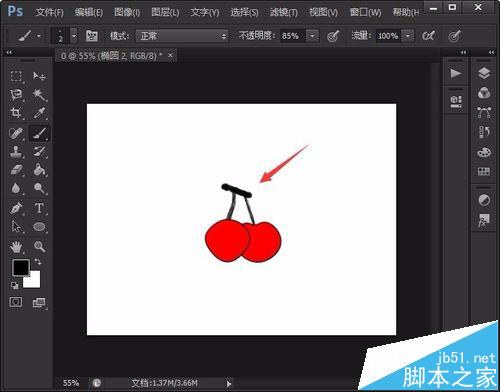Open status bar info arrow menu
This screenshot has width=500, height=392.
coord(229,384)
